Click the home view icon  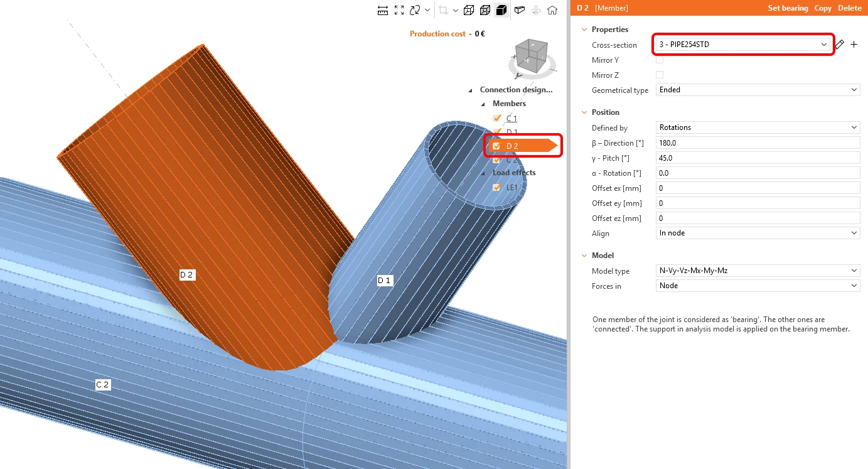tap(552, 10)
